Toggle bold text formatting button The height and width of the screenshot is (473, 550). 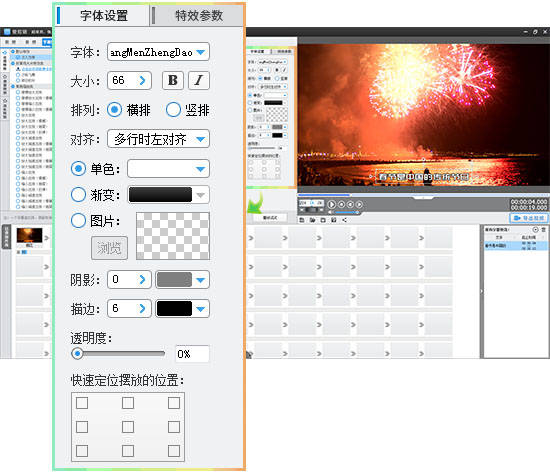[x=173, y=80]
